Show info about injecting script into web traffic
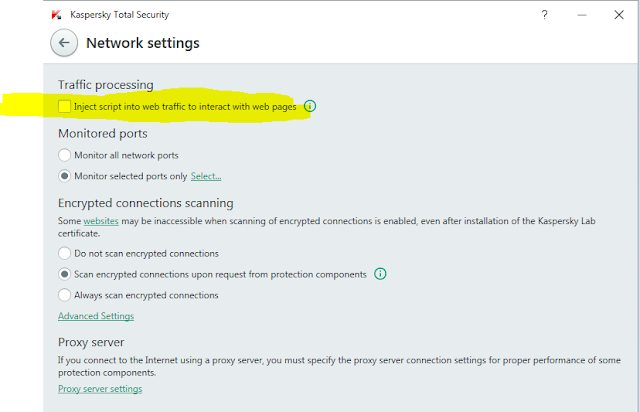 pyautogui.click(x=310, y=105)
